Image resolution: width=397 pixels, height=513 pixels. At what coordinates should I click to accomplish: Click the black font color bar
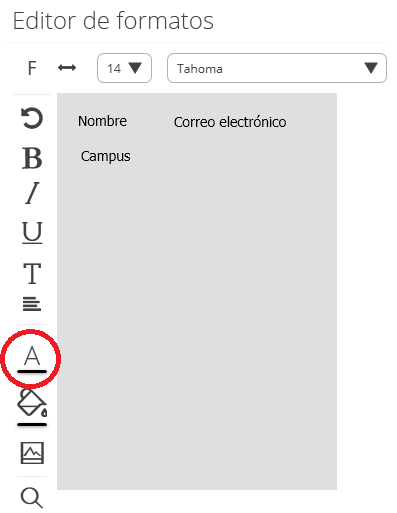coord(32,371)
